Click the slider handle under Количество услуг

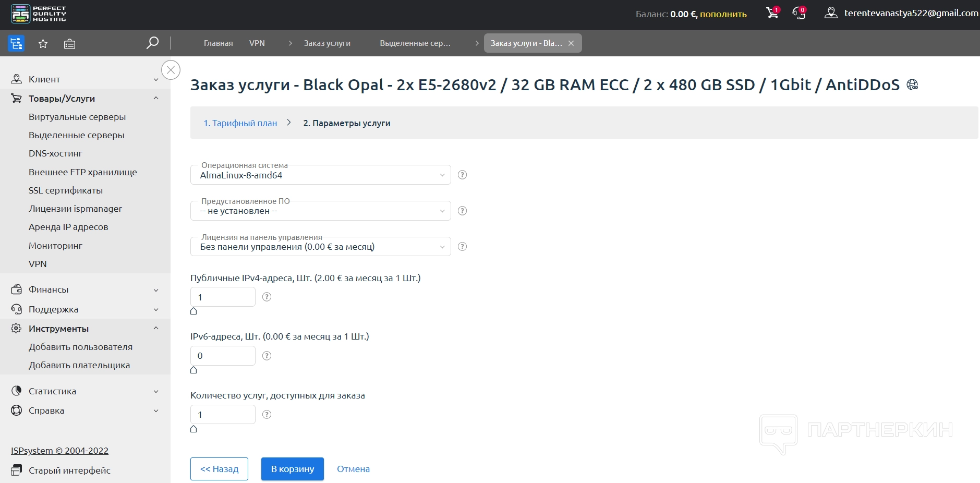click(x=193, y=429)
